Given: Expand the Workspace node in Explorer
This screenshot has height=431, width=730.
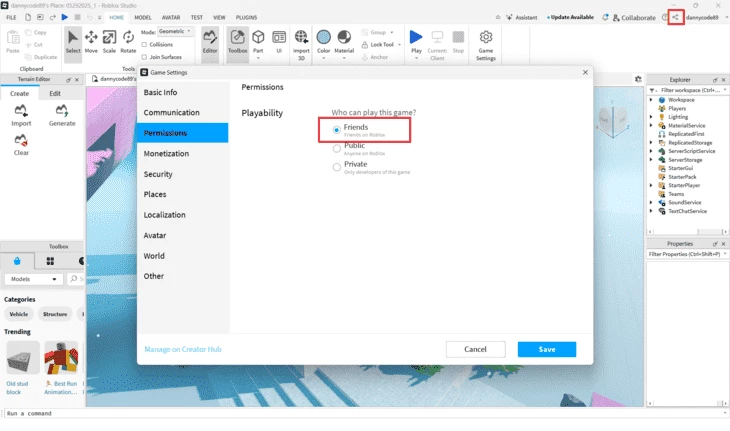Looking at the screenshot, I should (651, 100).
